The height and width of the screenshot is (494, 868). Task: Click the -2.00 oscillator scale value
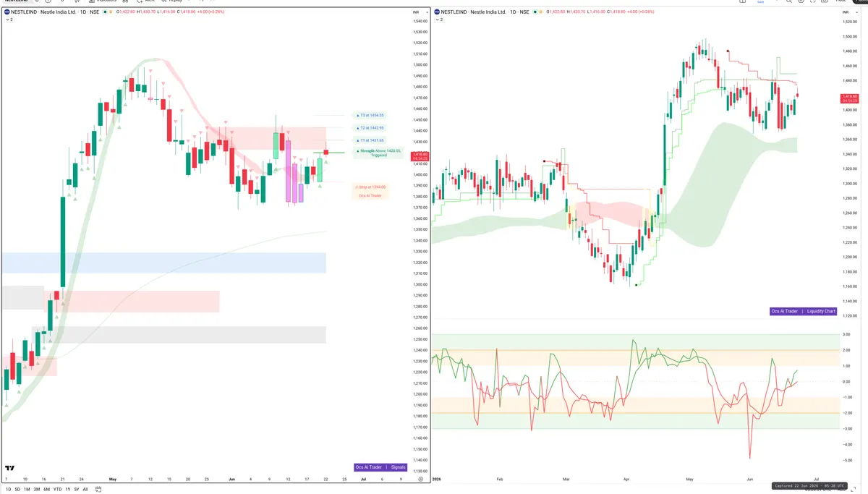(846, 413)
